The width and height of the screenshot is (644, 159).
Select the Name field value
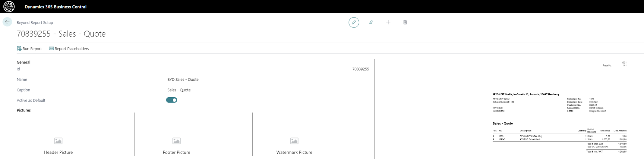click(x=183, y=79)
